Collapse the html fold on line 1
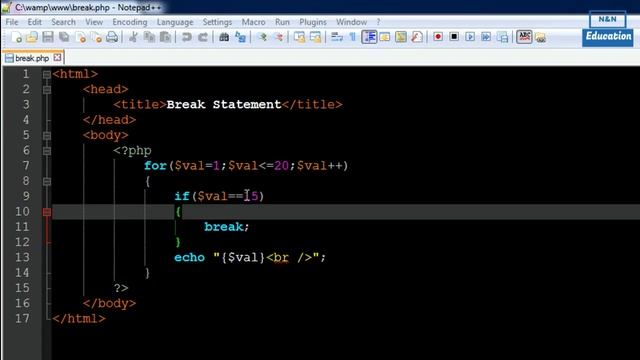The height and width of the screenshot is (360, 640). click(x=47, y=74)
